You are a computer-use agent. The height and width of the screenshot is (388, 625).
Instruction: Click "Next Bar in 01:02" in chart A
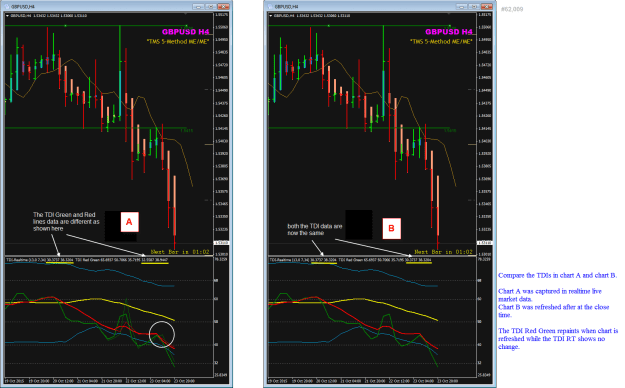pos(180,252)
